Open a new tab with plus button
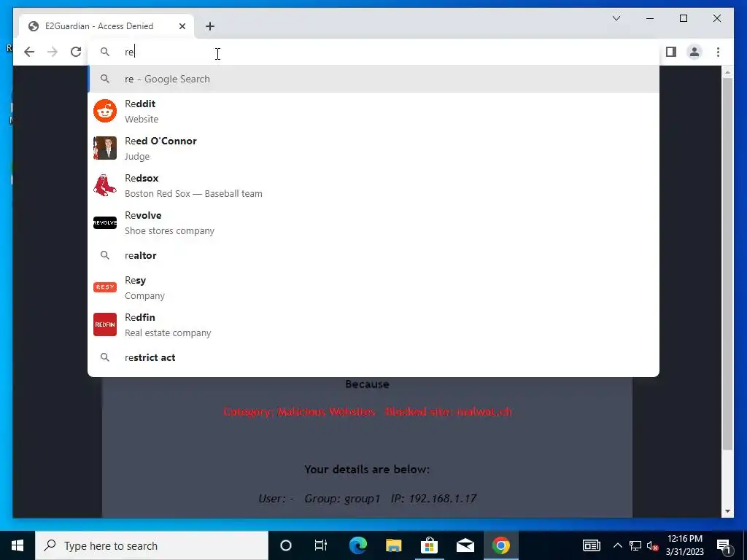This screenshot has width=747, height=560. tap(210, 26)
